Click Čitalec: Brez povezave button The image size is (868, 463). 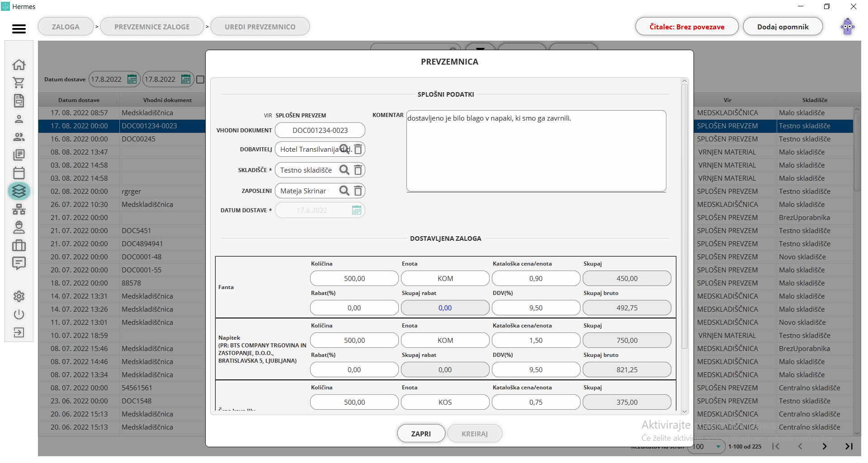click(687, 27)
